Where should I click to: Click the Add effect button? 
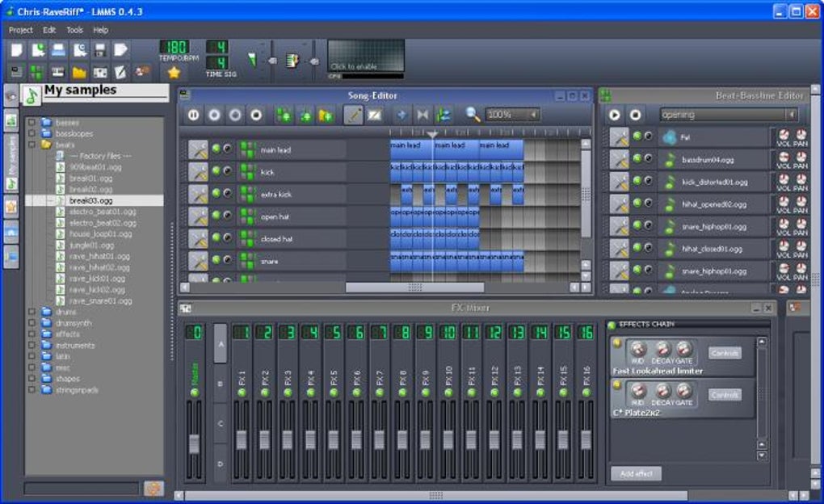[635, 474]
